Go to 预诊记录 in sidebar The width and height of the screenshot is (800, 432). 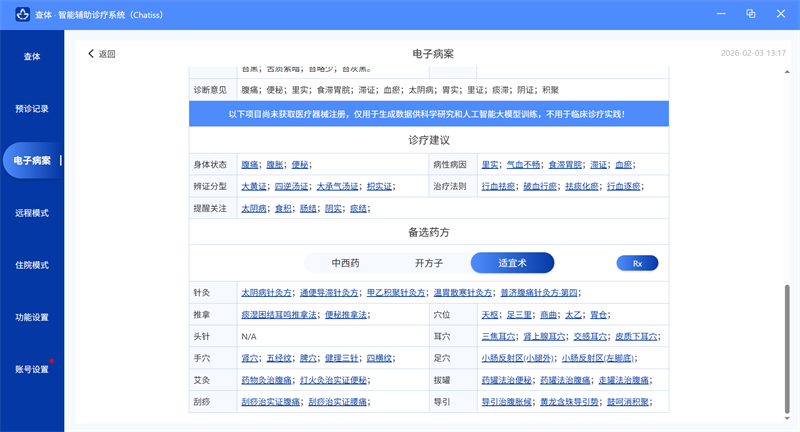(32, 109)
